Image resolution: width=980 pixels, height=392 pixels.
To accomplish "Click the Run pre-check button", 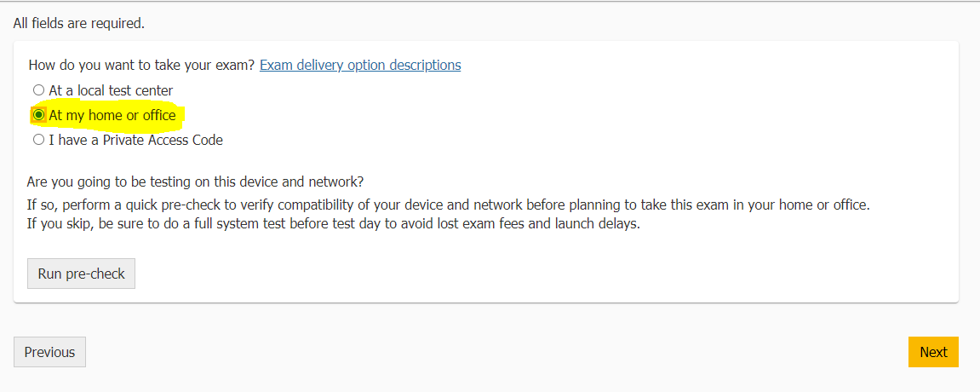I will pyautogui.click(x=81, y=274).
